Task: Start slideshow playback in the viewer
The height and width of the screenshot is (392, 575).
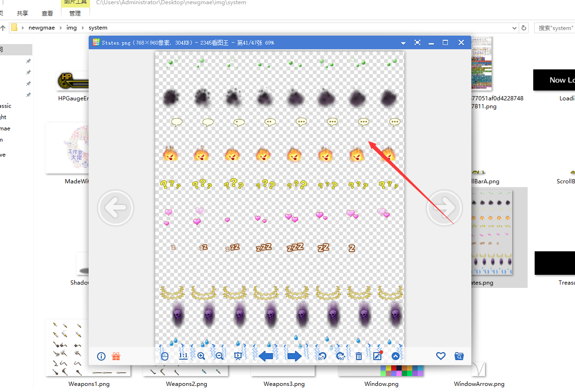Action: pos(238,356)
